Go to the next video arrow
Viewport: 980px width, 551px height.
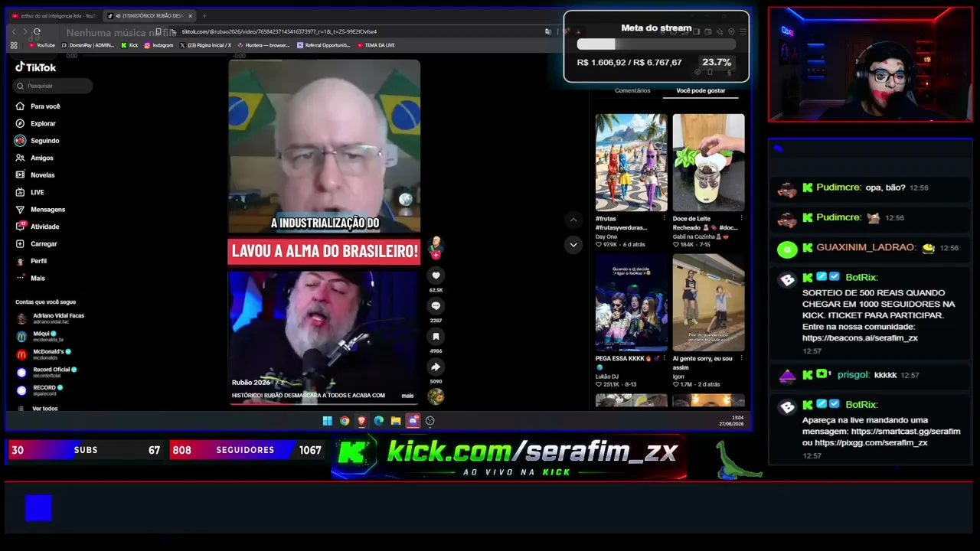(x=573, y=245)
